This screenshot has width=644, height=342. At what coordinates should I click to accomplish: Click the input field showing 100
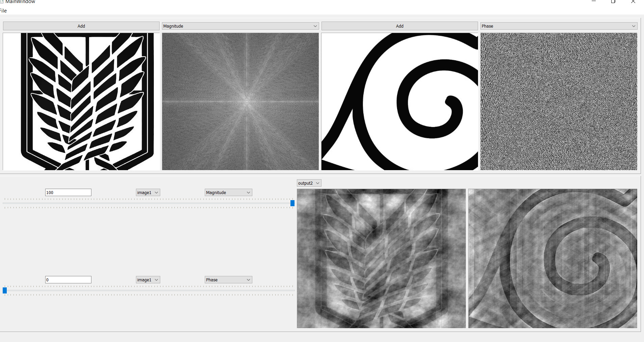point(68,192)
